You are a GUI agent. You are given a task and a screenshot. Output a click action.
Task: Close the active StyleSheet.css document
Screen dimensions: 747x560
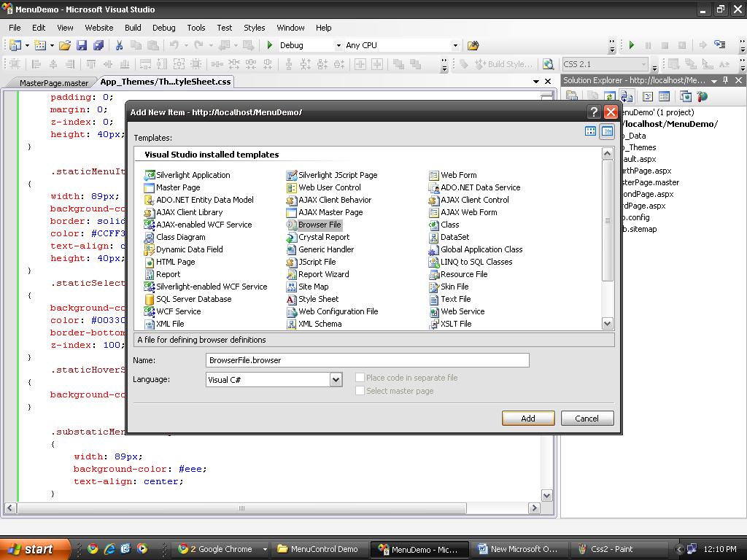click(x=548, y=82)
